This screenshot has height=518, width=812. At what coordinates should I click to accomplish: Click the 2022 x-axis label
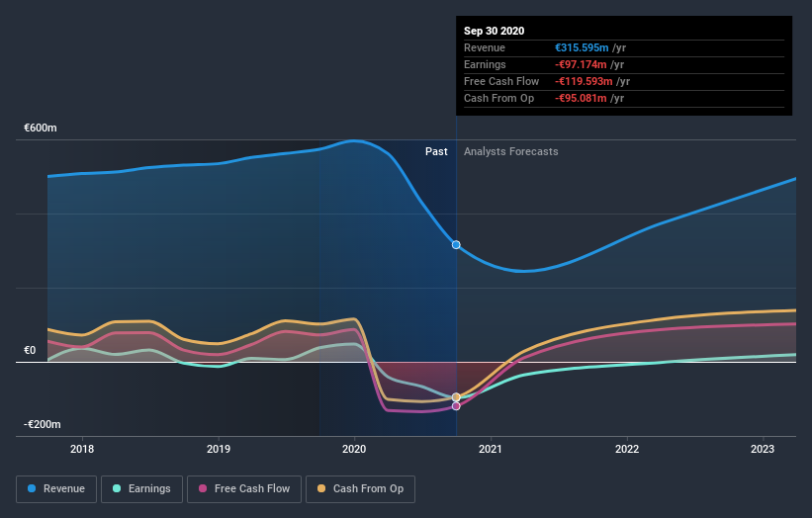[627, 449]
